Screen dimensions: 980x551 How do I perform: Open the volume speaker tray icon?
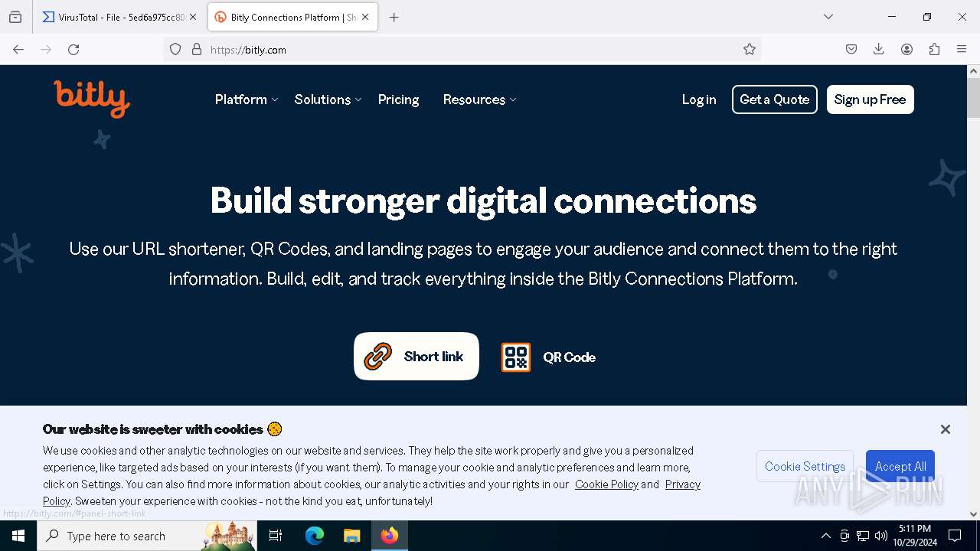tap(881, 536)
